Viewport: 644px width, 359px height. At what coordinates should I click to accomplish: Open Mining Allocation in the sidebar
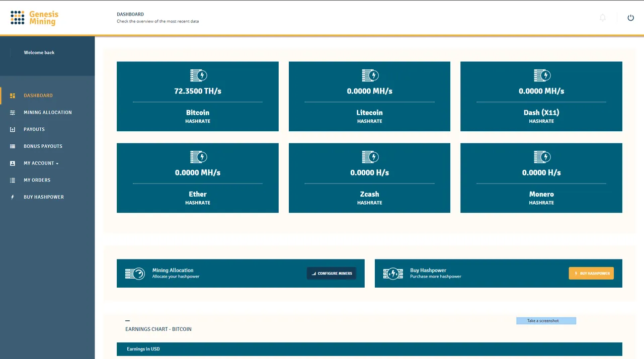[x=48, y=113]
